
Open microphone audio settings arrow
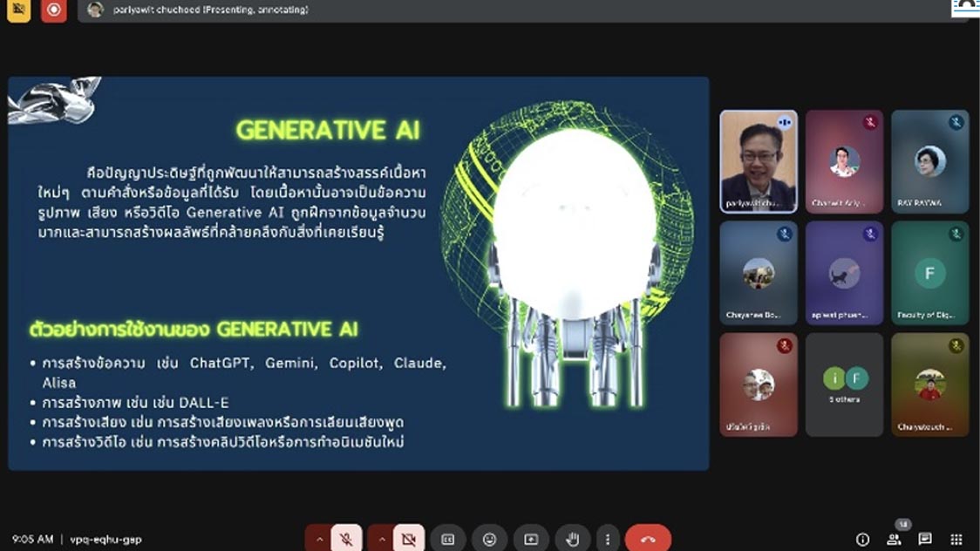319,539
